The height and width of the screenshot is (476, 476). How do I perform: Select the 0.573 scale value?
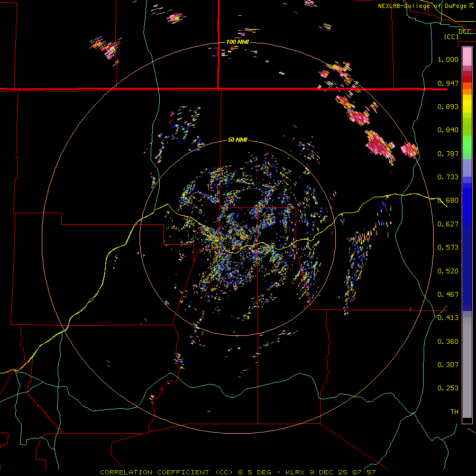coord(448,248)
